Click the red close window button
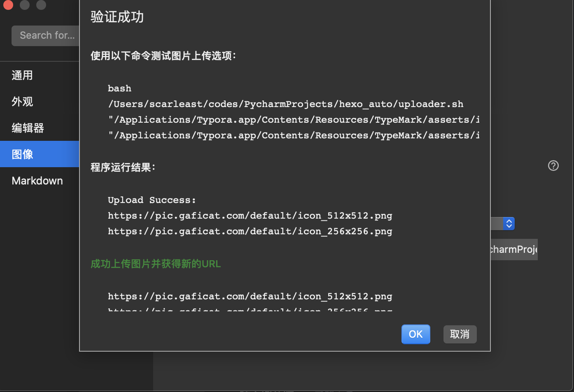The image size is (574, 392). [x=8, y=5]
